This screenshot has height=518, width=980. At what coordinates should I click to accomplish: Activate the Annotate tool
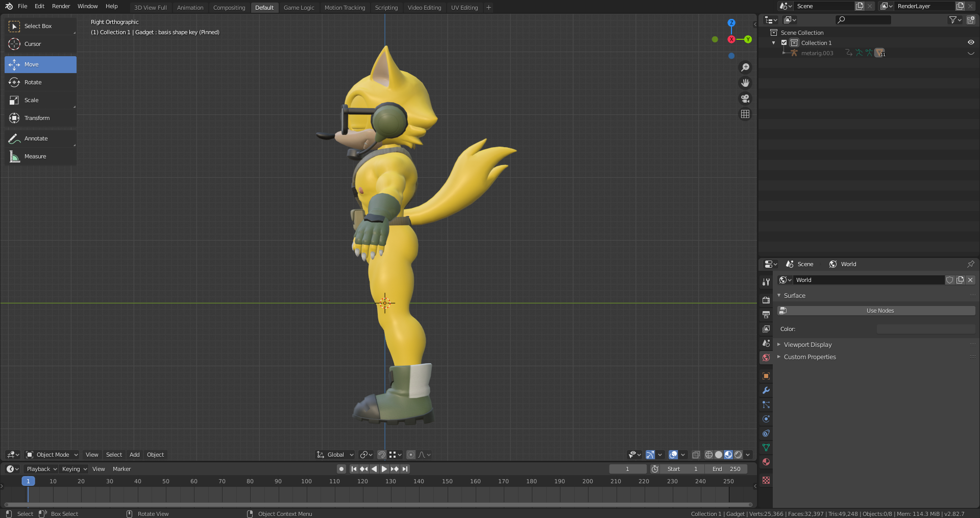pos(40,138)
